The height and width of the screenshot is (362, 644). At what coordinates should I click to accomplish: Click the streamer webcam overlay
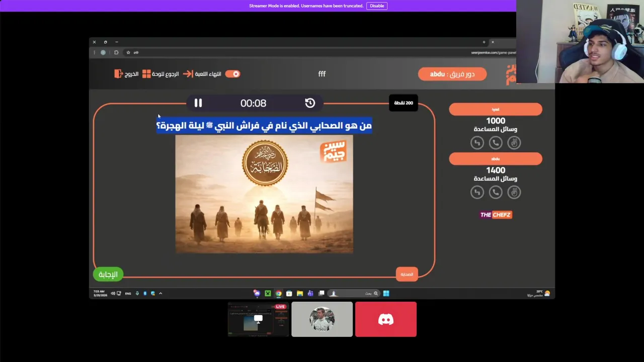580,41
